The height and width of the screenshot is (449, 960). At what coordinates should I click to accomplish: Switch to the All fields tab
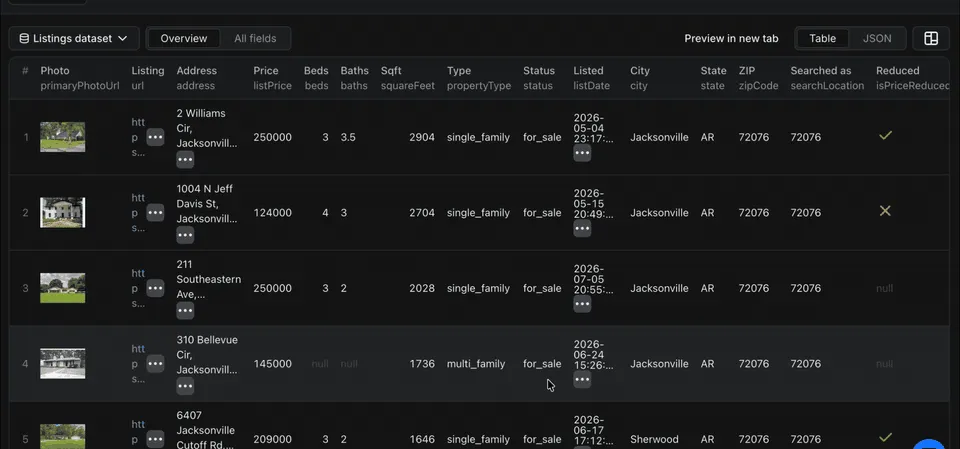pos(255,39)
